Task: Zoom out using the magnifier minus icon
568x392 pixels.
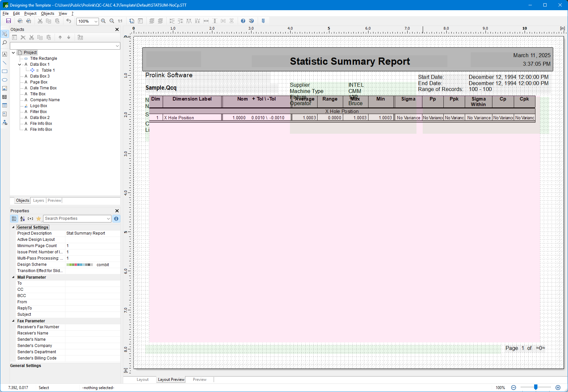Action: point(112,21)
